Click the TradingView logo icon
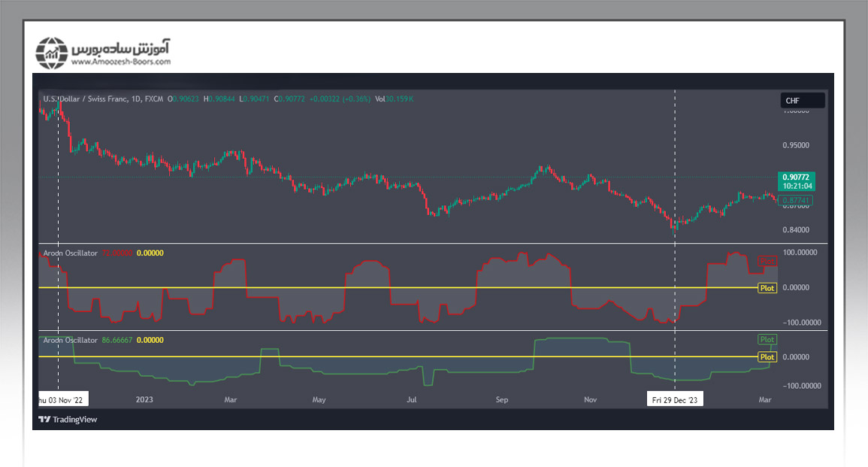Image resolution: width=868 pixels, height=467 pixels. [x=44, y=420]
